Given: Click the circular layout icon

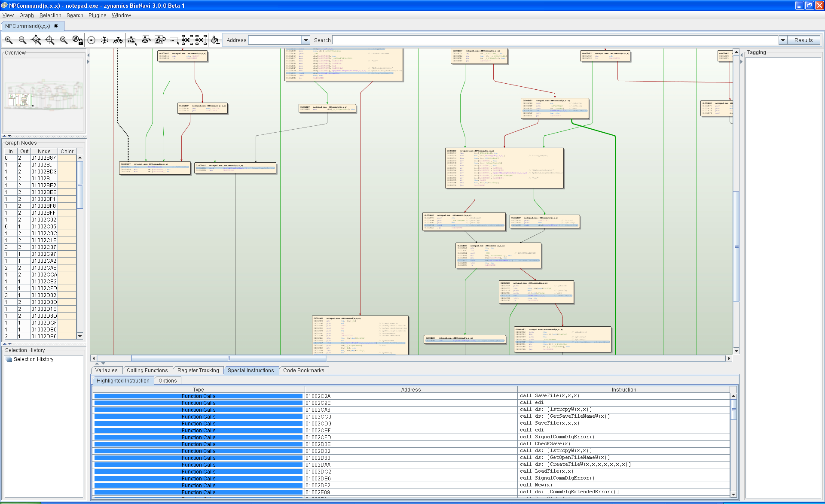Looking at the screenshot, I should (91, 40).
